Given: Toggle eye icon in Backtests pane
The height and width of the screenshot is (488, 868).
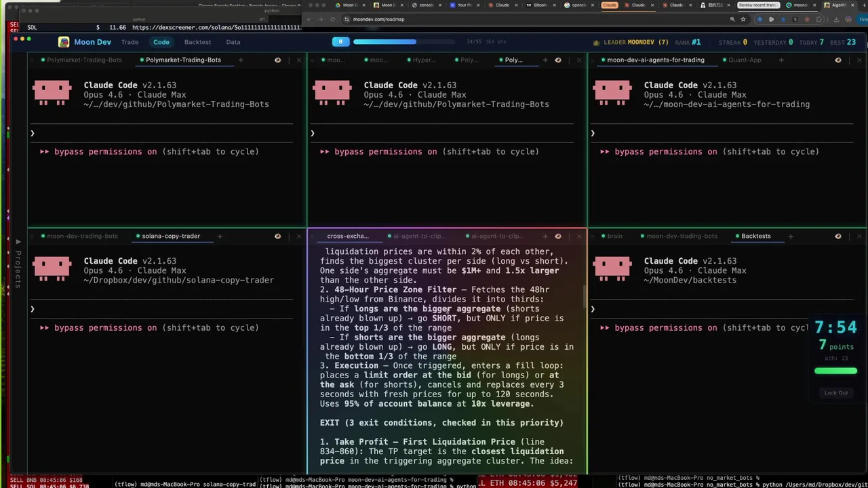Looking at the screenshot, I should (x=838, y=236).
